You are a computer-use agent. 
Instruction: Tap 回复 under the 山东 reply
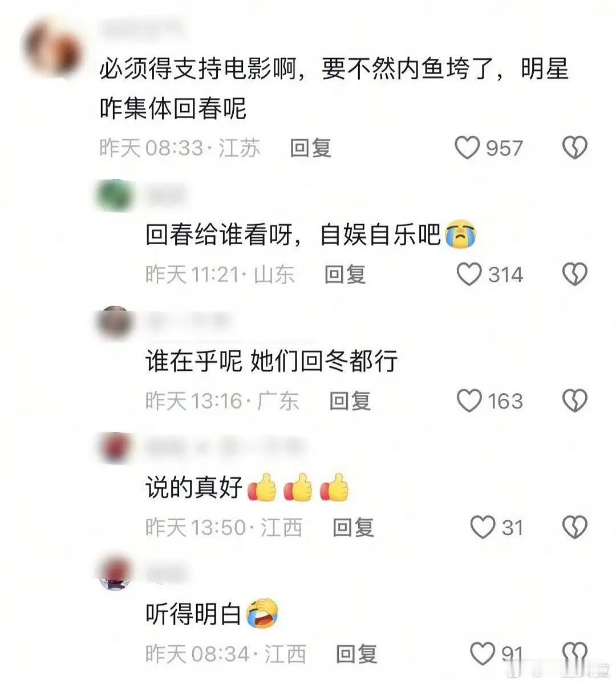345,274
